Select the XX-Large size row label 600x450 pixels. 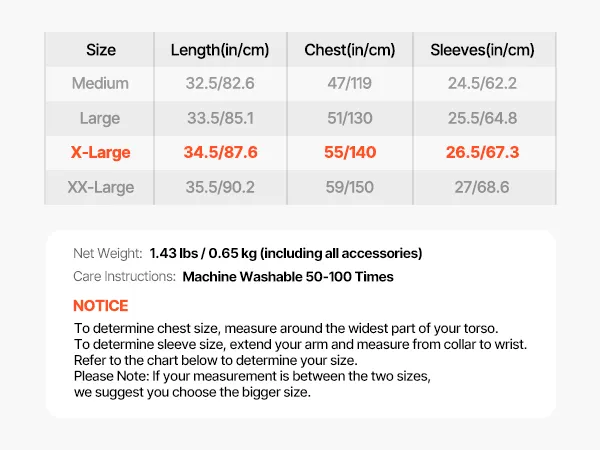(100, 187)
